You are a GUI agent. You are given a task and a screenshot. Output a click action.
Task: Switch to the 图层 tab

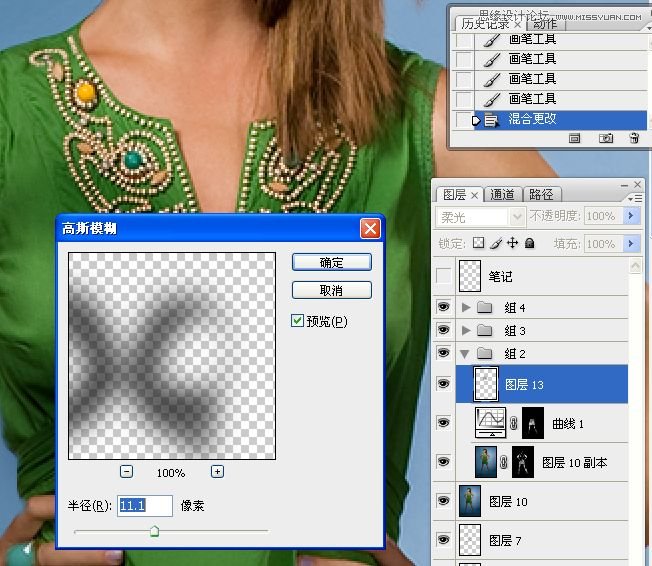pos(454,195)
